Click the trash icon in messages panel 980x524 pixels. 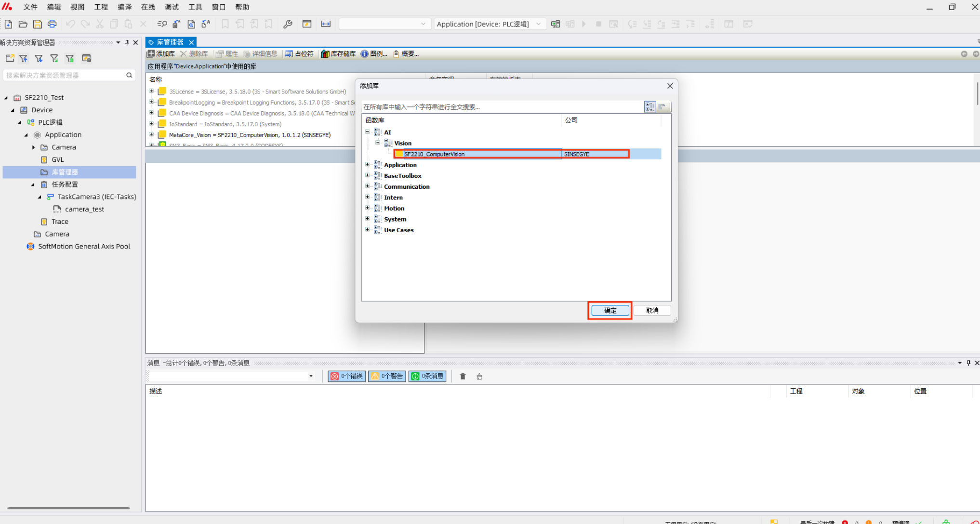click(x=463, y=377)
